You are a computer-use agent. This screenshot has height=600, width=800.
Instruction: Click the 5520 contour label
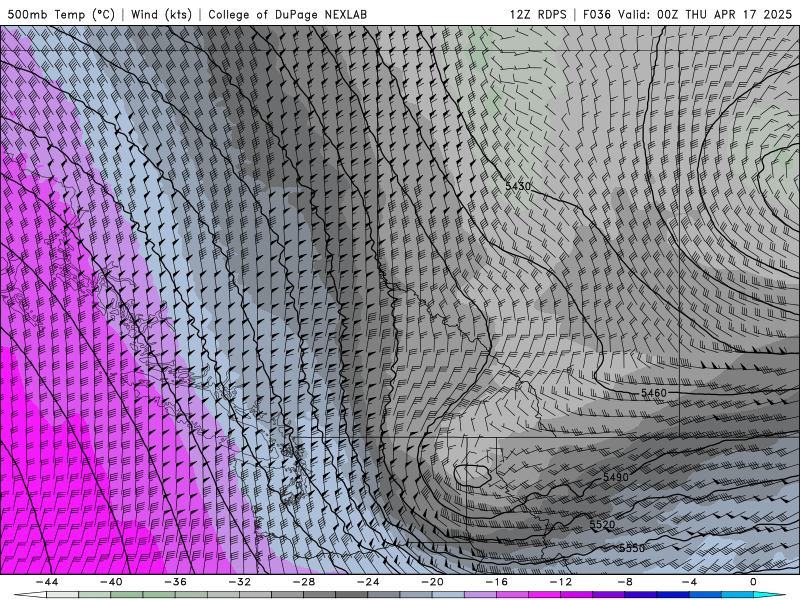(602, 524)
